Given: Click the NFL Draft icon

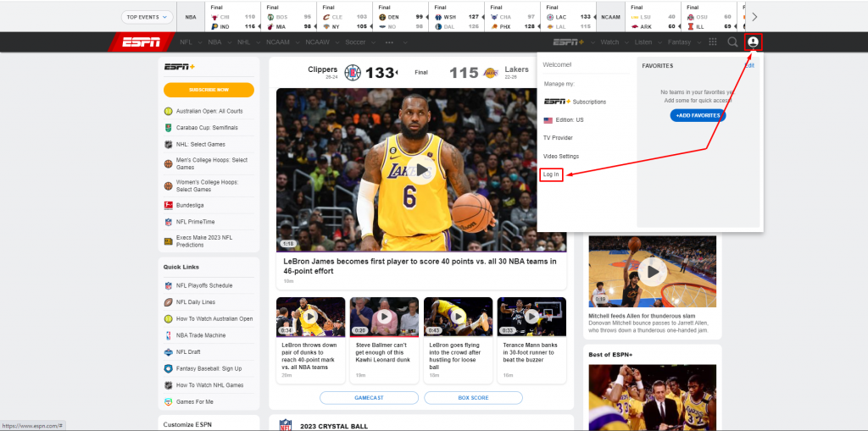Looking at the screenshot, I should (169, 352).
